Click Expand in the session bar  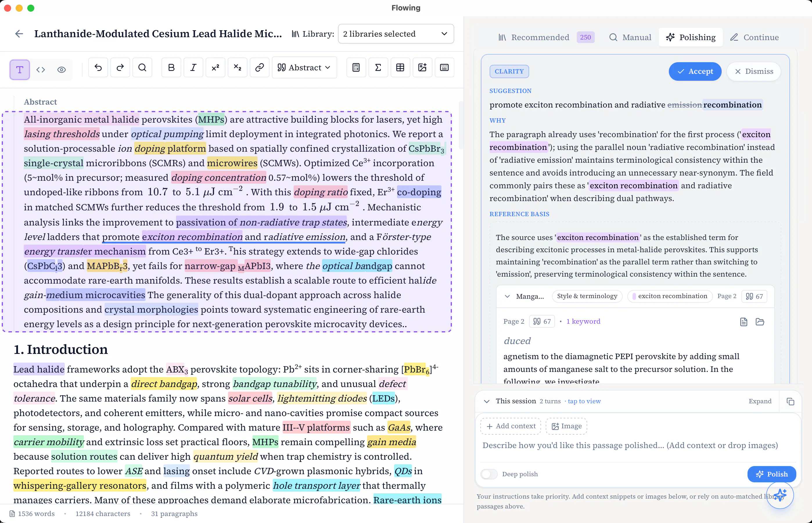click(760, 401)
